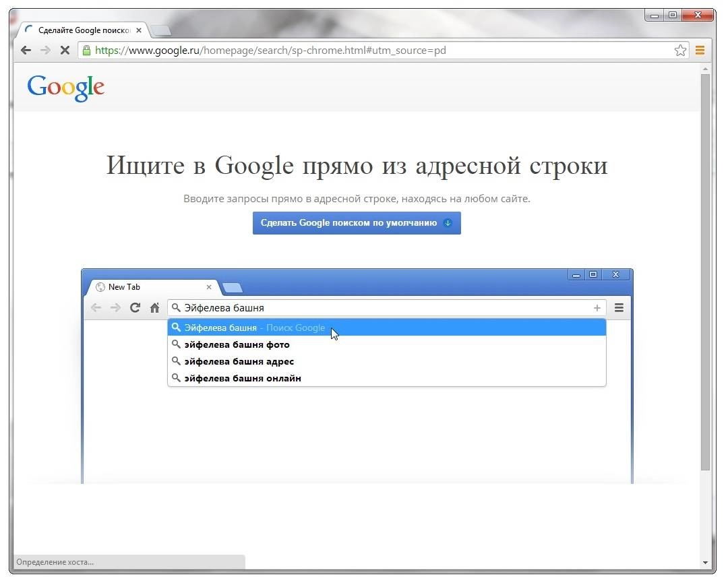Click the illustrated window's maximize button
728x587 pixels.
593,275
